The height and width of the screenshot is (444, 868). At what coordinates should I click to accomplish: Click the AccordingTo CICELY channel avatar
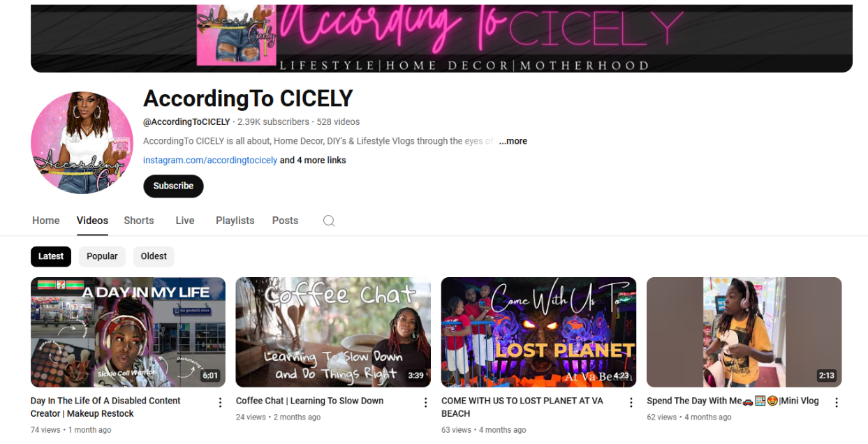(82, 142)
